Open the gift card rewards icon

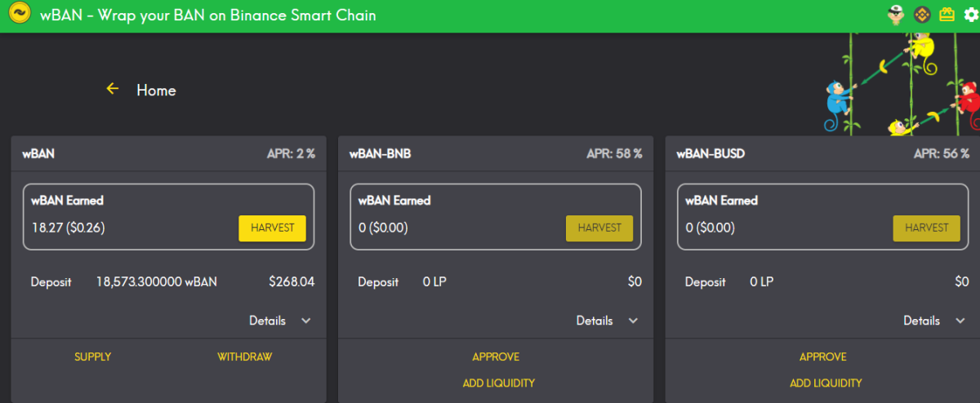pyautogui.click(x=947, y=15)
